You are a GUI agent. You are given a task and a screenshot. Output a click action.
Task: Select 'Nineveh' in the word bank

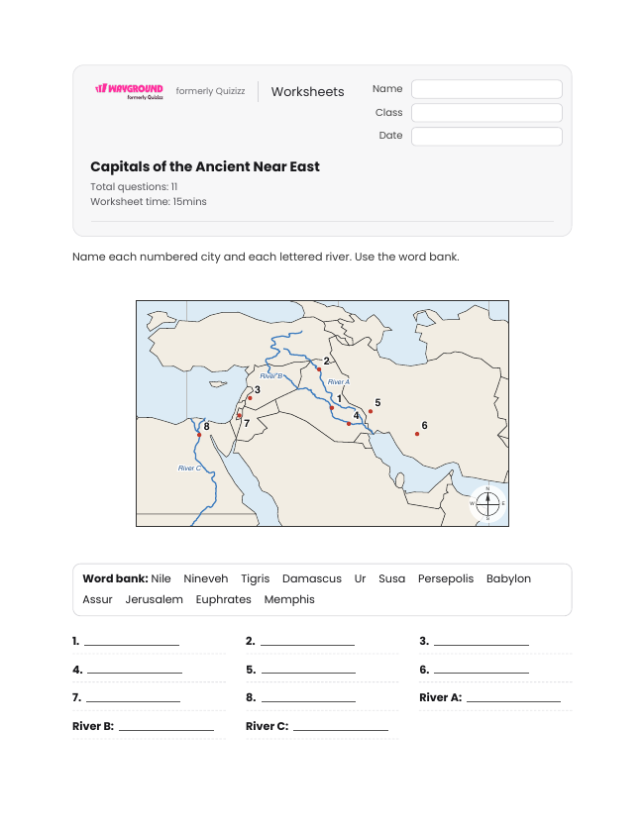[x=206, y=578]
